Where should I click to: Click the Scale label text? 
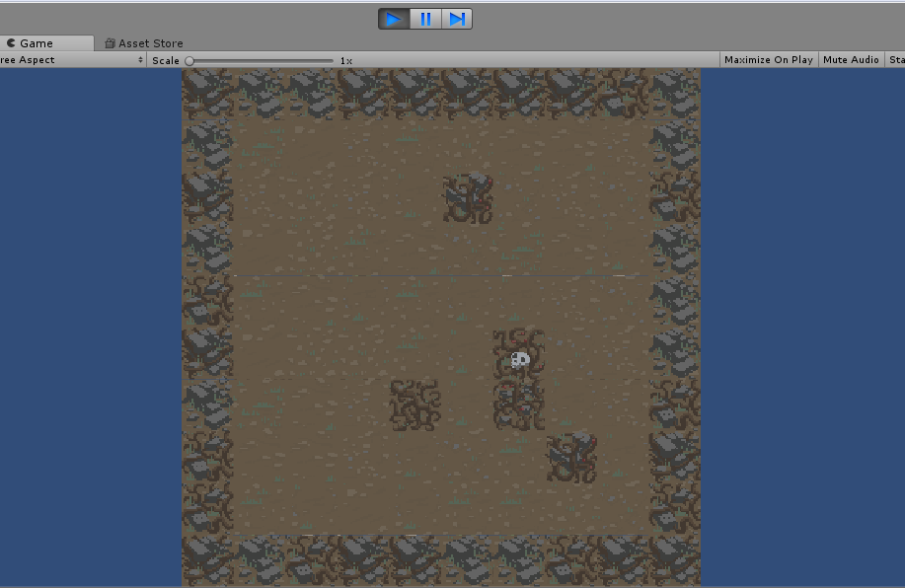coord(166,60)
